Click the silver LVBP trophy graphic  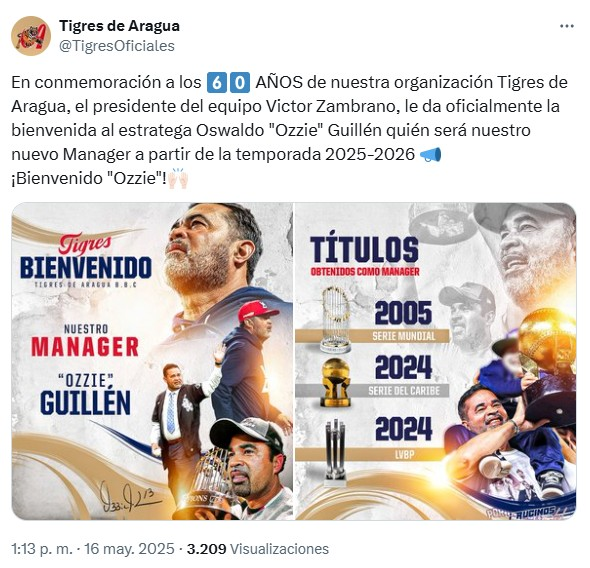335,451
